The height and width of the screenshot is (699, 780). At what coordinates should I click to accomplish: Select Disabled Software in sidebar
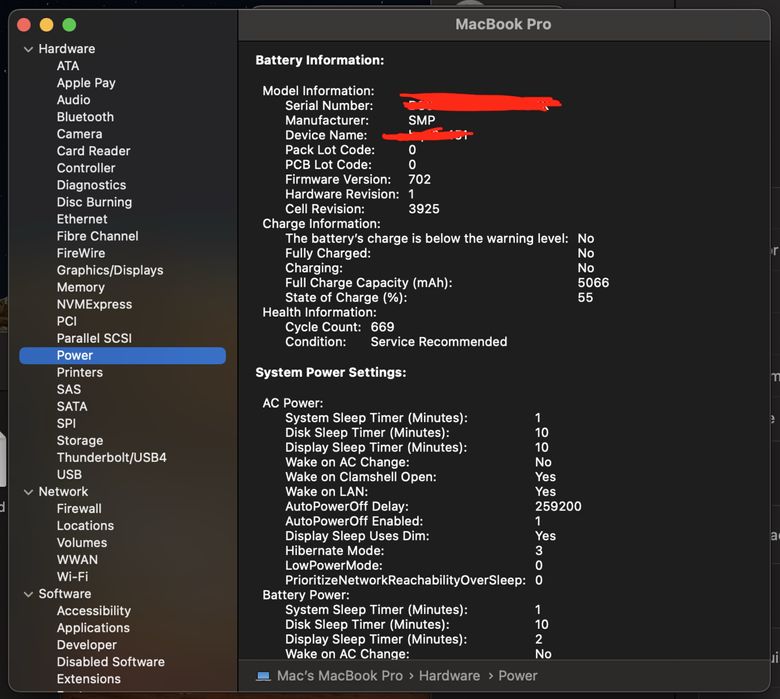click(x=111, y=662)
